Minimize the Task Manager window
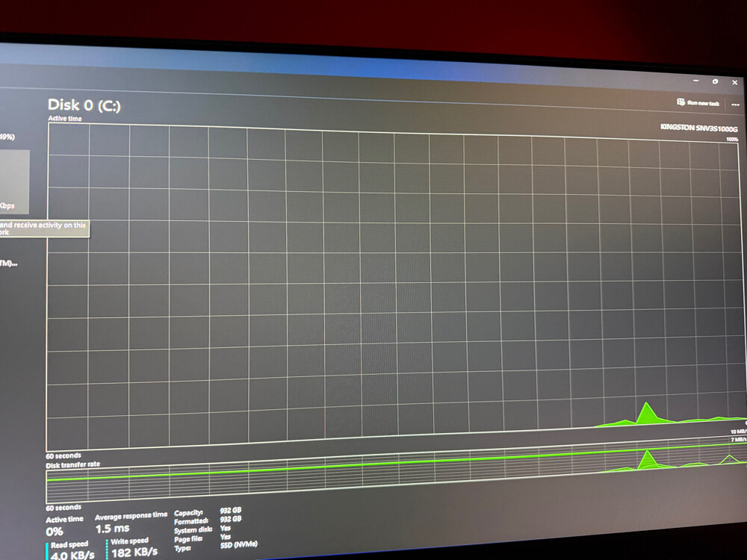 pos(696,81)
